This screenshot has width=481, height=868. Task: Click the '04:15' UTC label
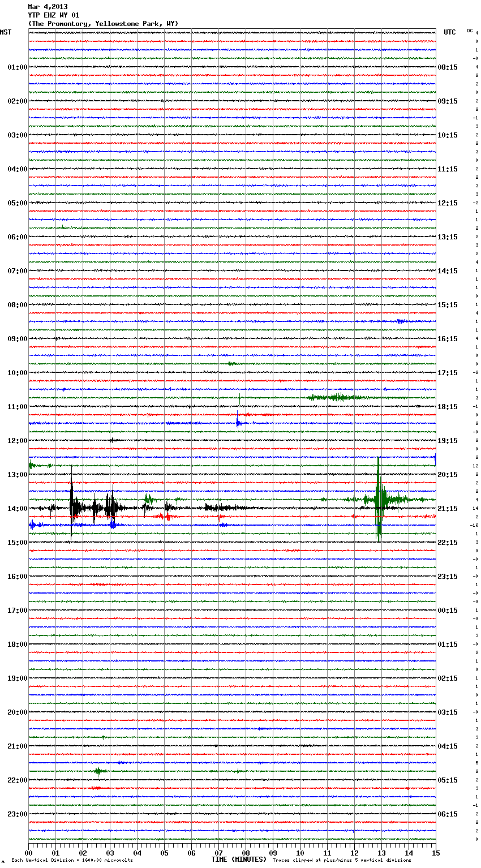[x=448, y=746]
